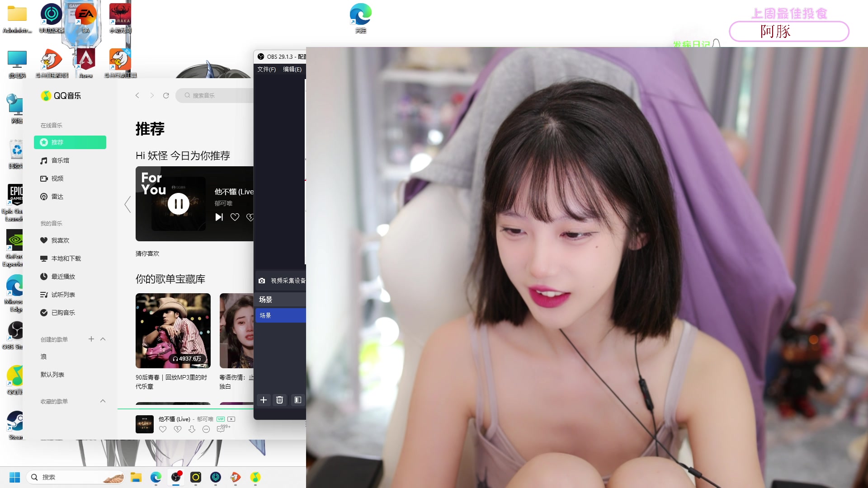This screenshot has width=868, height=488.
Task: Open UU加速器 from taskbar
Action: coord(216,477)
